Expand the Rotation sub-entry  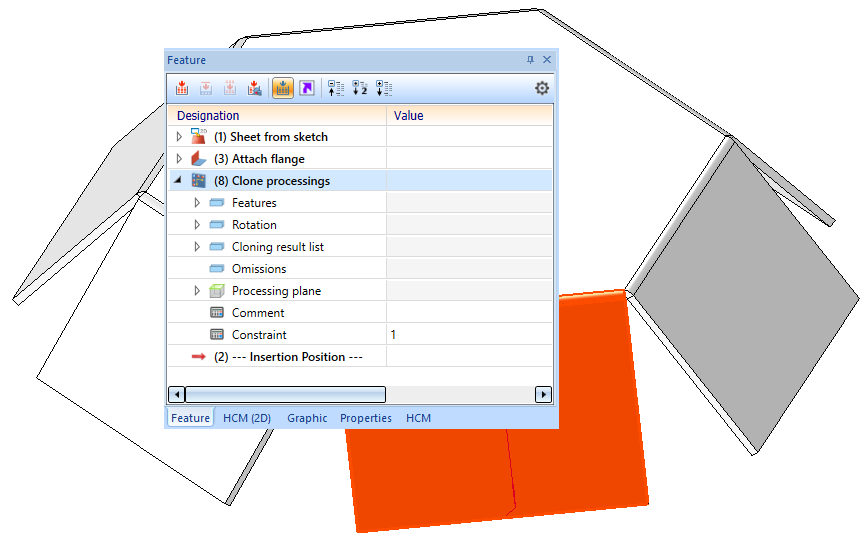click(x=197, y=224)
